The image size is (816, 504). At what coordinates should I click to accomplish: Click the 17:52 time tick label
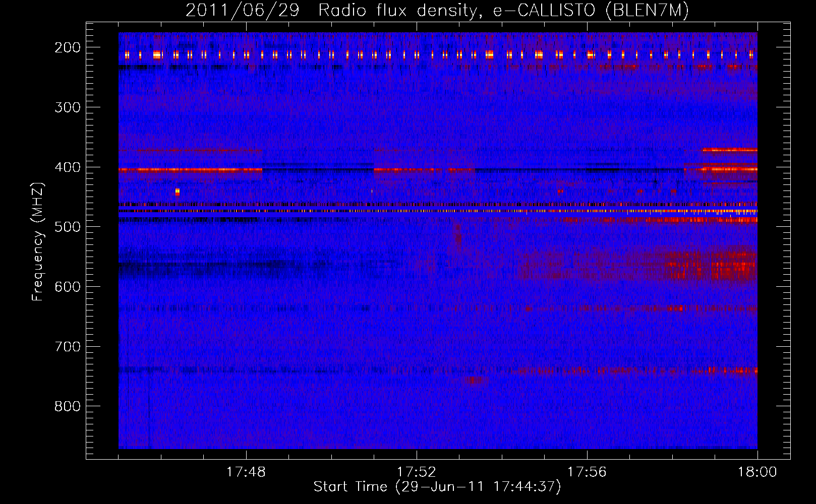click(417, 472)
